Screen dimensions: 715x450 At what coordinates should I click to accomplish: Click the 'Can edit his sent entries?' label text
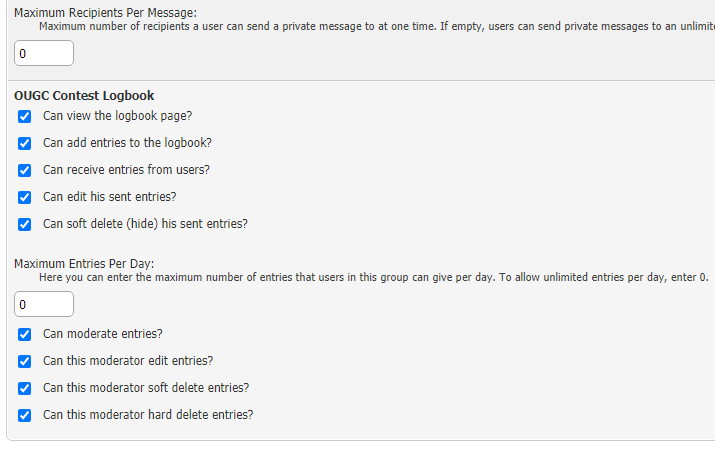pos(110,197)
